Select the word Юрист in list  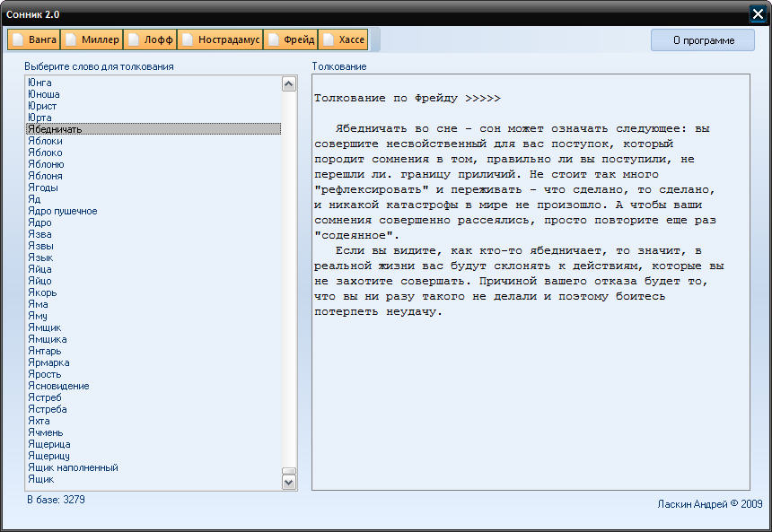tap(41, 106)
